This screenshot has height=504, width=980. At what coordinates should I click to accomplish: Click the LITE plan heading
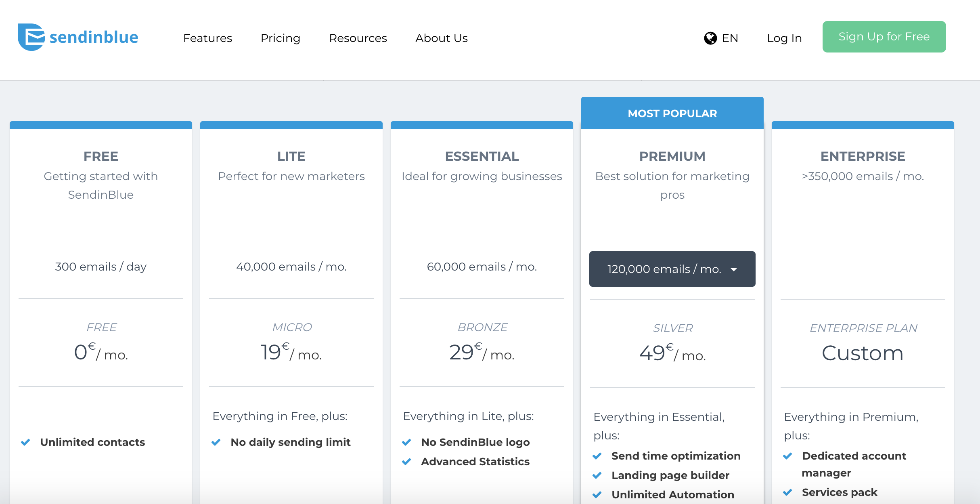click(291, 156)
